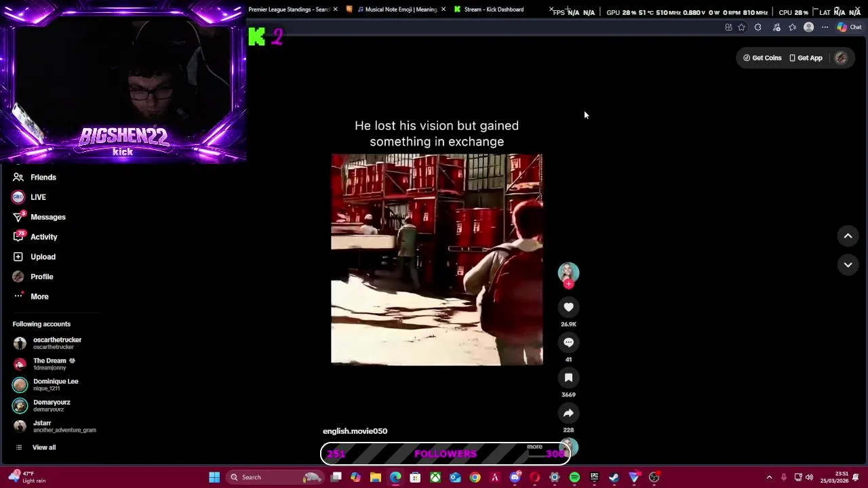Click the video player thumbnail
Viewport: 868px width, 488px height.
click(437, 260)
